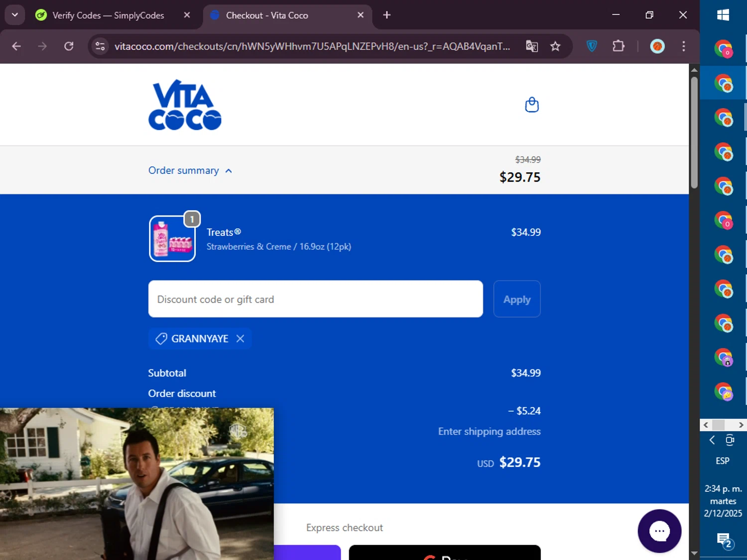747x560 pixels.
Task: Click the picture-in-picture video overlay
Action: (x=136, y=484)
